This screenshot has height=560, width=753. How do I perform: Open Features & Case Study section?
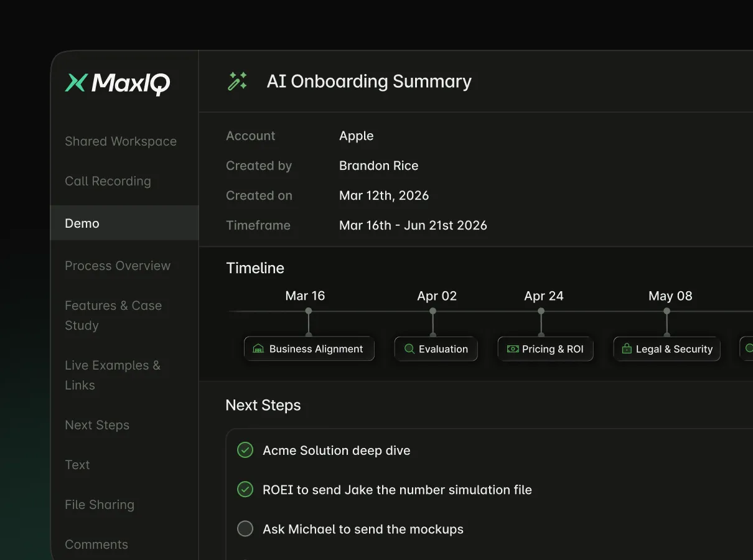(113, 315)
